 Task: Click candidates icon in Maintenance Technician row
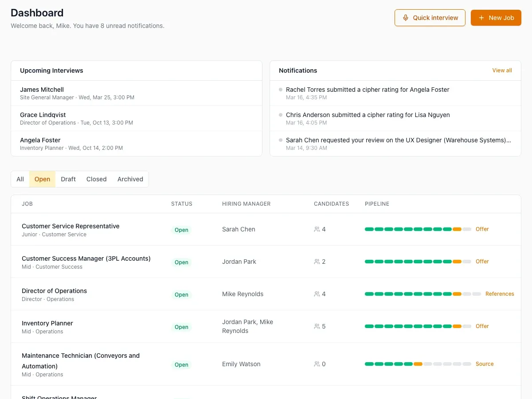point(317,364)
